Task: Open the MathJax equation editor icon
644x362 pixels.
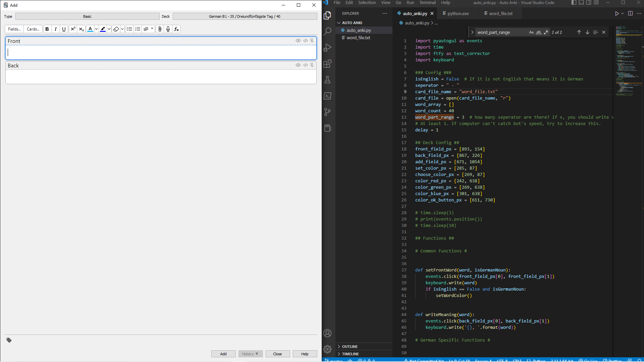Action: click(176, 29)
